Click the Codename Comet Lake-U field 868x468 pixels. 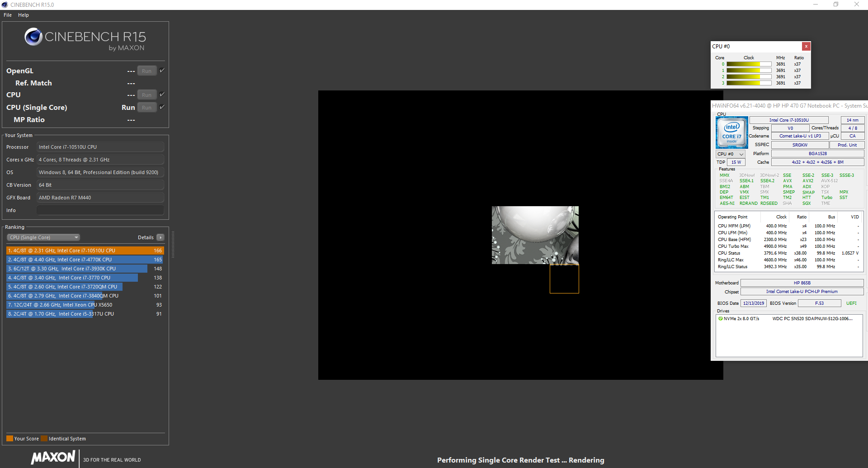800,136
